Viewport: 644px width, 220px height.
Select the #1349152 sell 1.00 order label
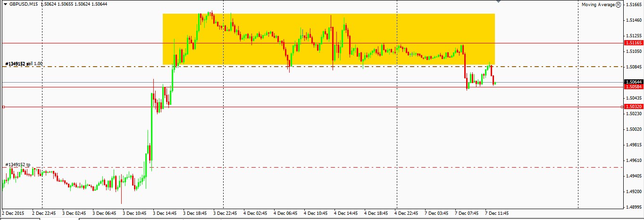point(24,63)
